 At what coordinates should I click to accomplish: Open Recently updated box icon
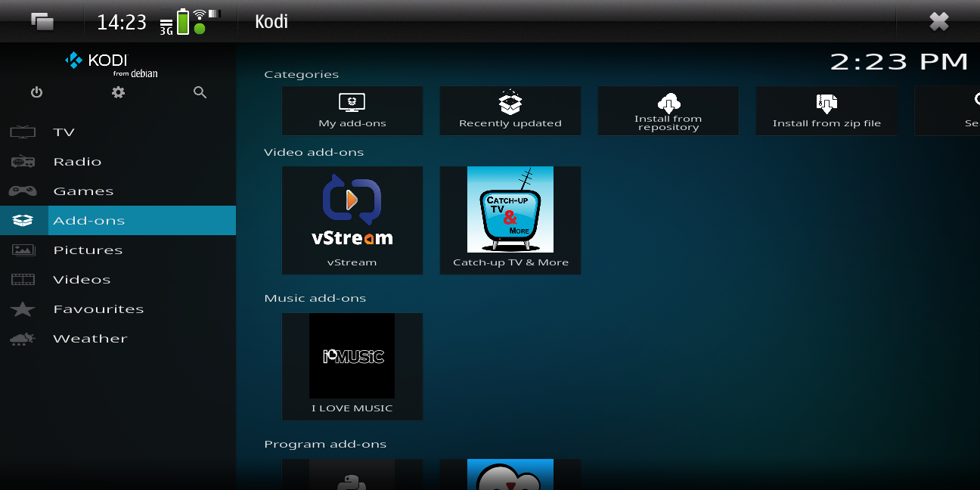pyautogui.click(x=510, y=102)
